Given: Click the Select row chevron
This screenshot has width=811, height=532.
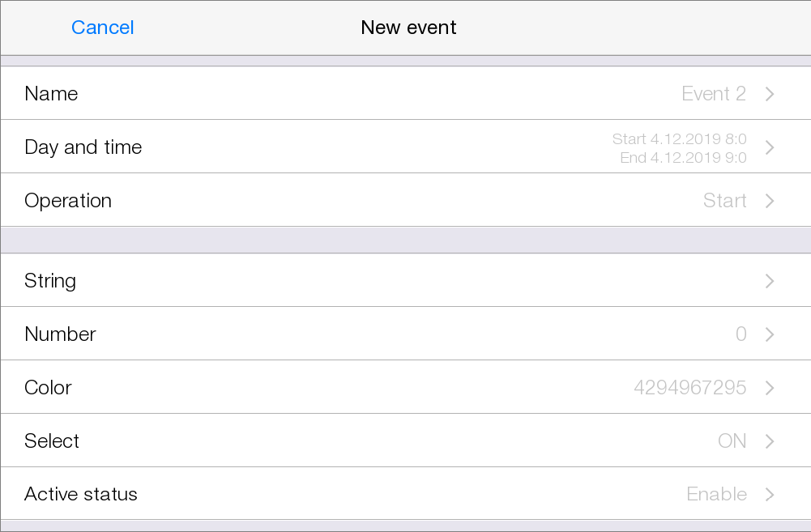Looking at the screenshot, I should click(770, 441).
